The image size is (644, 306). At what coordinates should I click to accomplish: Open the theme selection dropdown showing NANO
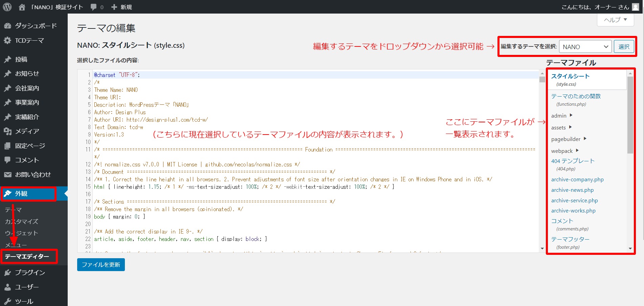(585, 47)
